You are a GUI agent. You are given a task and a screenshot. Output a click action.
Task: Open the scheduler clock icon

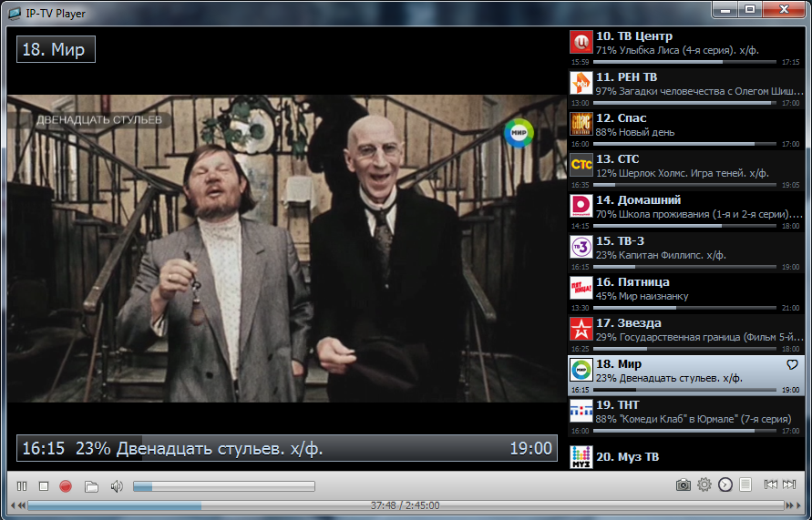[725, 485]
